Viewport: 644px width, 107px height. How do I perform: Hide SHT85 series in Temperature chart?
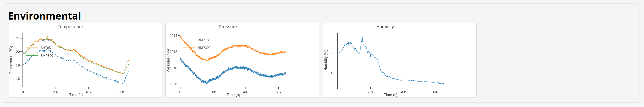pyautogui.click(x=45, y=48)
